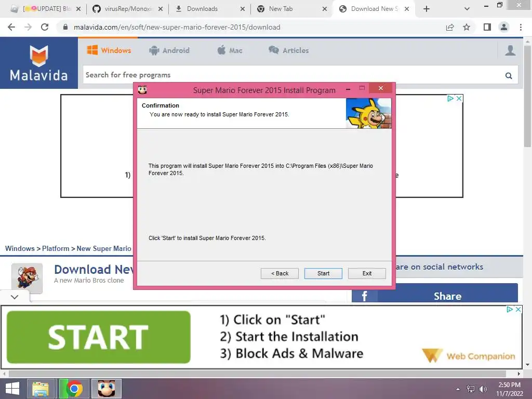Click the Chrome taskbar icon
Screen dimensions: 532x399
(74, 389)
